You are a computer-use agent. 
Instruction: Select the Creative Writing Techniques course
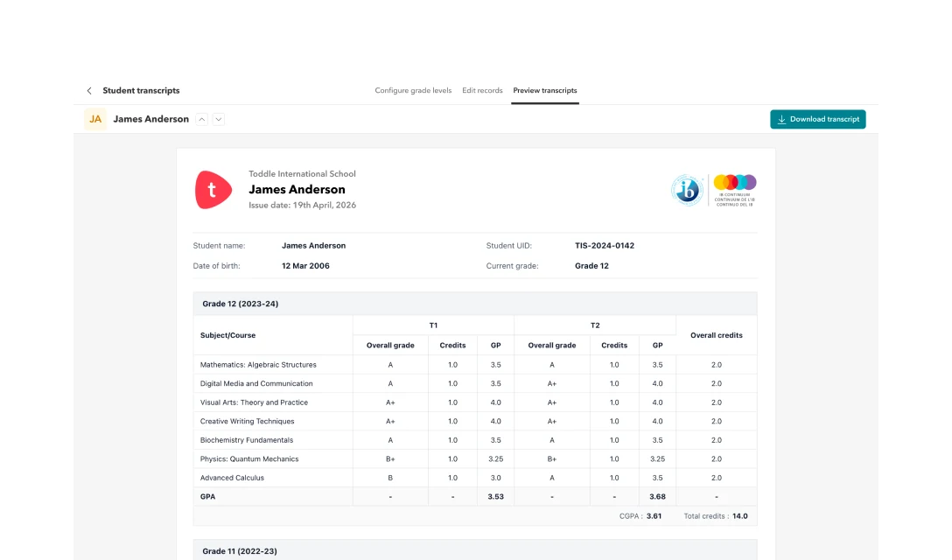point(475,421)
